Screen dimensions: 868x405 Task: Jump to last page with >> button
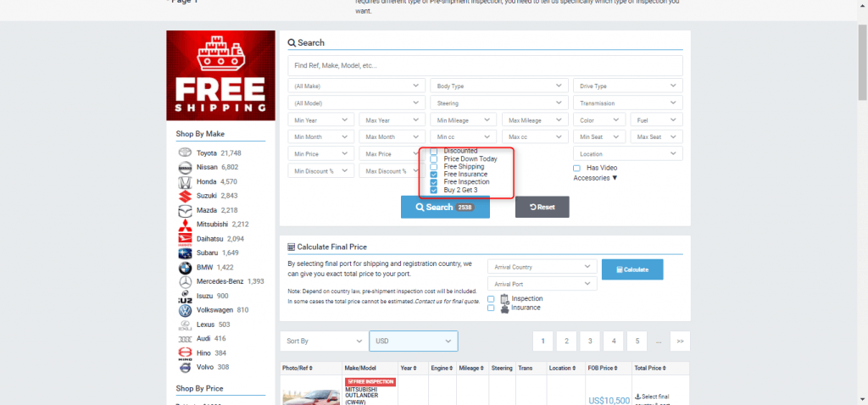click(680, 341)
